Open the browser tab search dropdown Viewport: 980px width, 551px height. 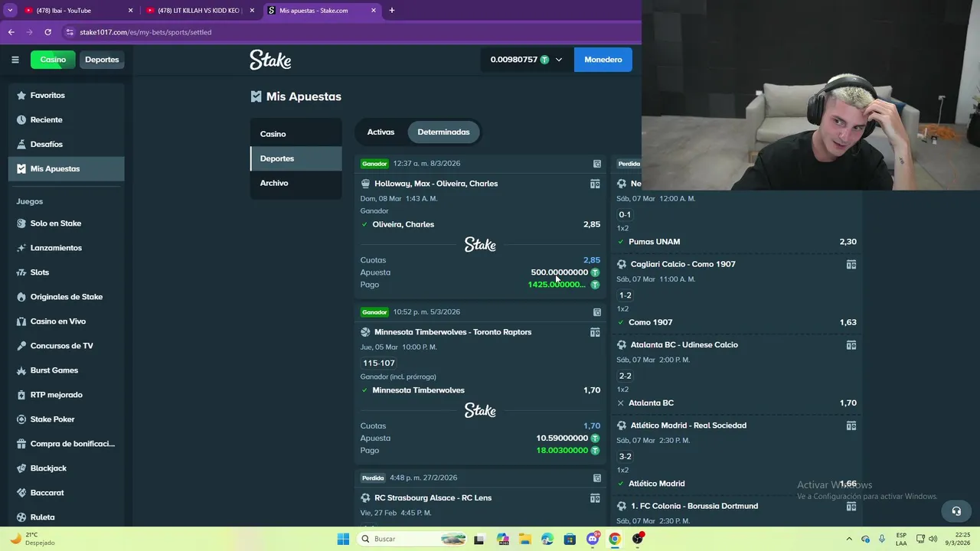click(x=10, y=11)
